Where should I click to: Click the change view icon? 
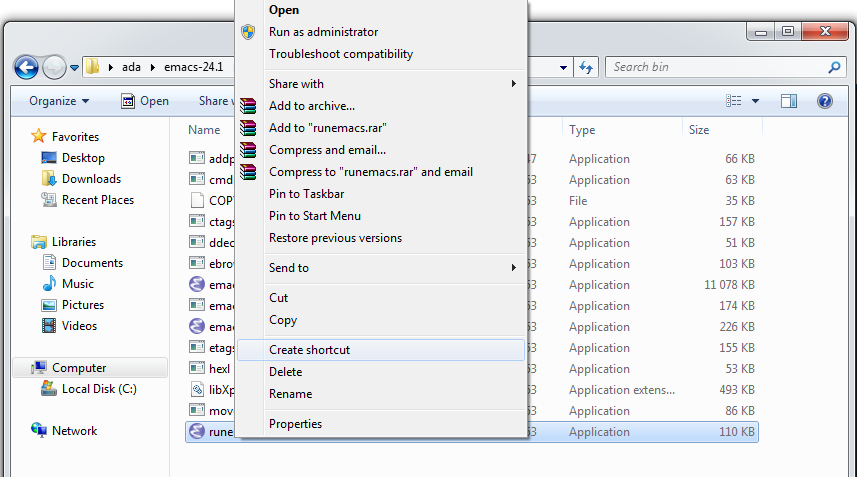click(733, 101)
